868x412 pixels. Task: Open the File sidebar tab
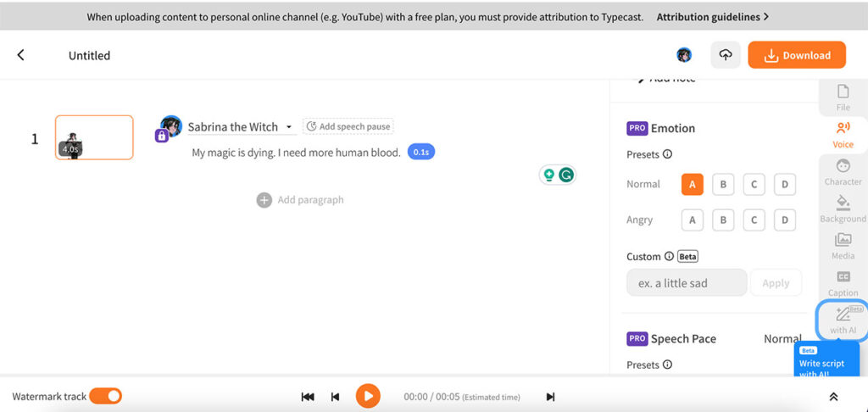pyautogui.click(x=843, y=97)
